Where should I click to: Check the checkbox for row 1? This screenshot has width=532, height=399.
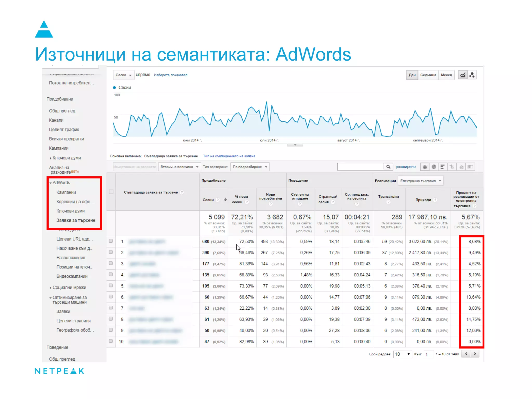(x=111, y=241)
